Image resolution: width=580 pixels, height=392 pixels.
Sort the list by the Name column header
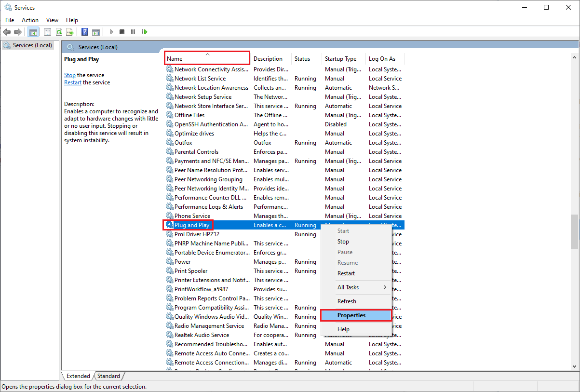point(206,59)
